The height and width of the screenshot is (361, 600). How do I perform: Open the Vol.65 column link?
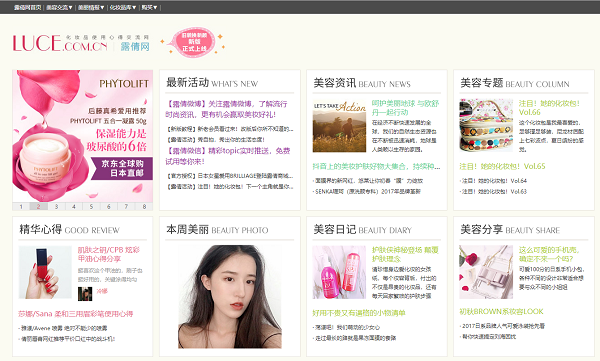pos(502,166)
